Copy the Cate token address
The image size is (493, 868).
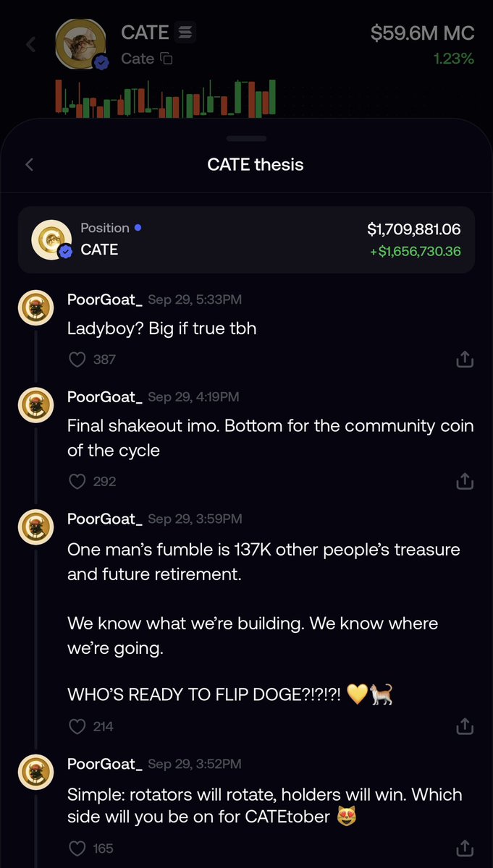coord(167,59)
